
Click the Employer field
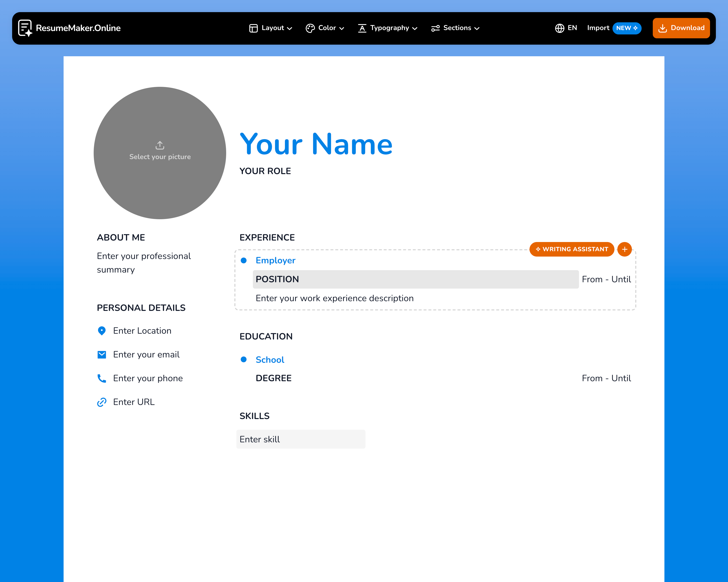coord(275,260)
